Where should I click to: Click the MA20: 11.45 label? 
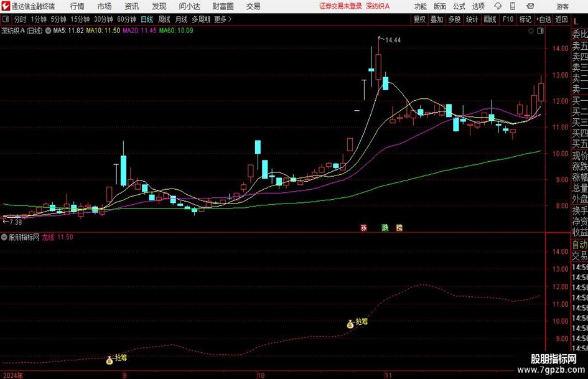coord(139,30)
